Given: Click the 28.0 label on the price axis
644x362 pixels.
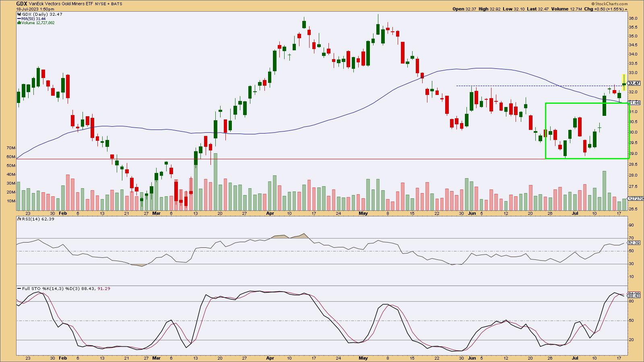Looking at the screenshot, I should click(633, 175).
